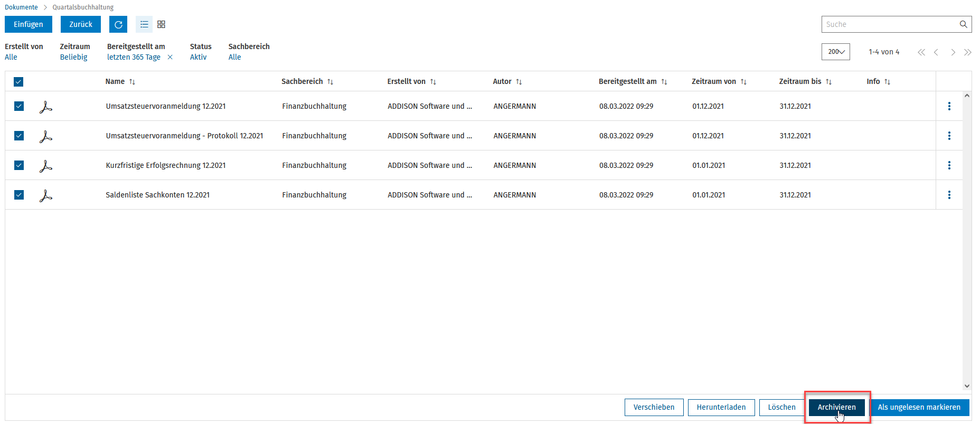Go to the last page
This screenshot has width=980, height=424.
[968, 52]
